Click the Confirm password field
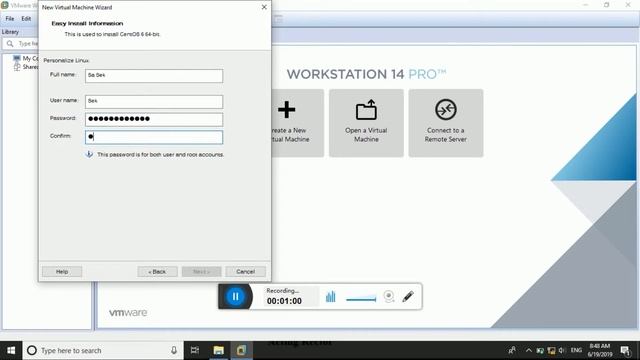 pos(154,137)
